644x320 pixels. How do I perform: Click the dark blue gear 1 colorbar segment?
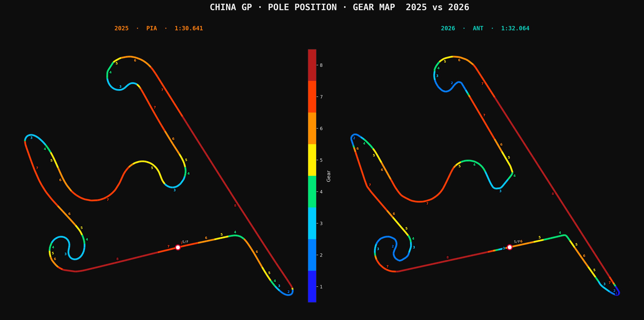coord(312,287)
